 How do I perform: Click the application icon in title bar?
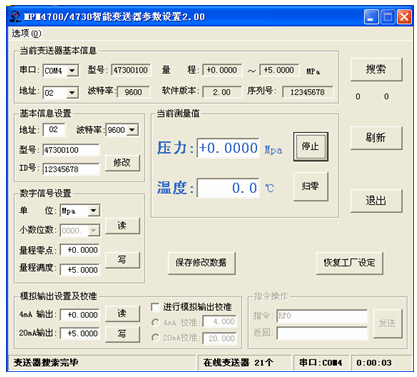(15, 16)
